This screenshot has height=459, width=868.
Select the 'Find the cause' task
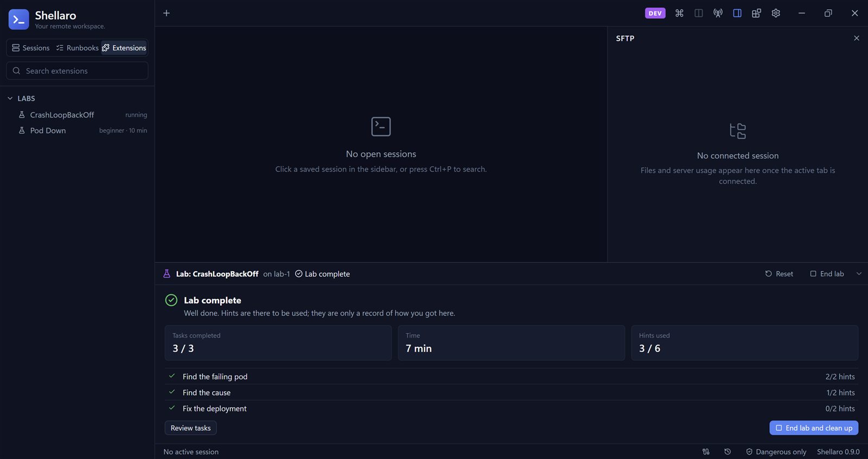pyautogui.click(x=512, y=392)
